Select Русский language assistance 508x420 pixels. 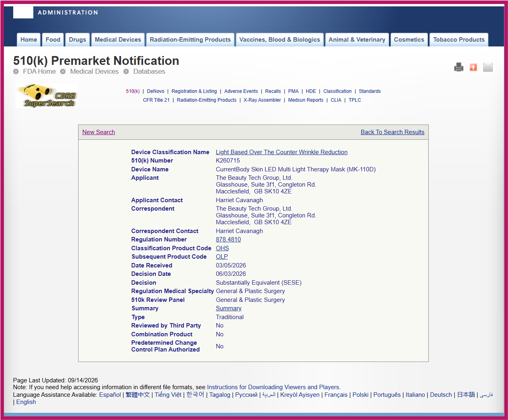246,395
